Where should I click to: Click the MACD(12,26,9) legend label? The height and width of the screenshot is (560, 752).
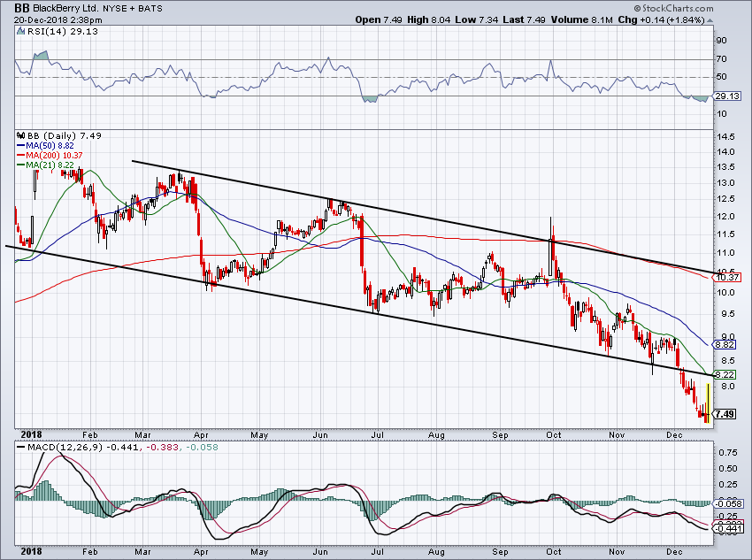(65, 448)
